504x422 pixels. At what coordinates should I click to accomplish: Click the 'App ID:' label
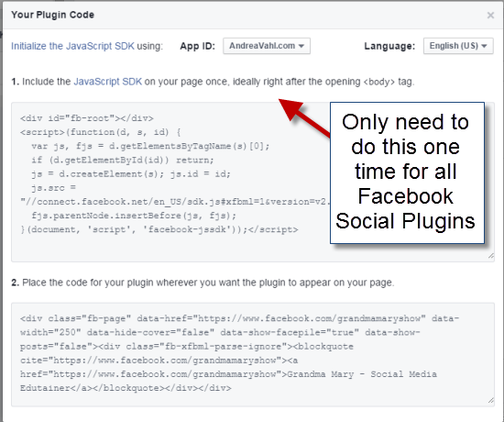197,46
